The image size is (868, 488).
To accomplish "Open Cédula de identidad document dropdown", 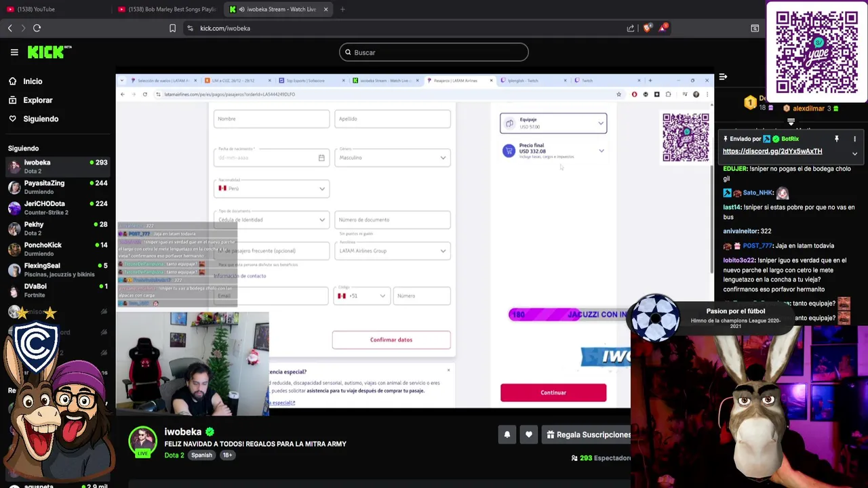I will tap(271, 220).
